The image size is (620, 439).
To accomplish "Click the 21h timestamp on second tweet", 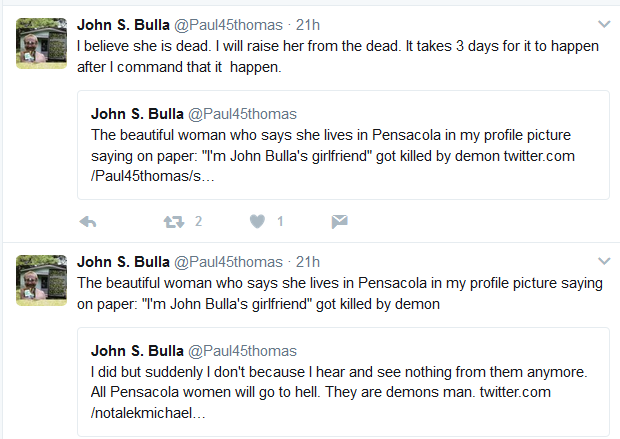I will (x=308, y=262).
